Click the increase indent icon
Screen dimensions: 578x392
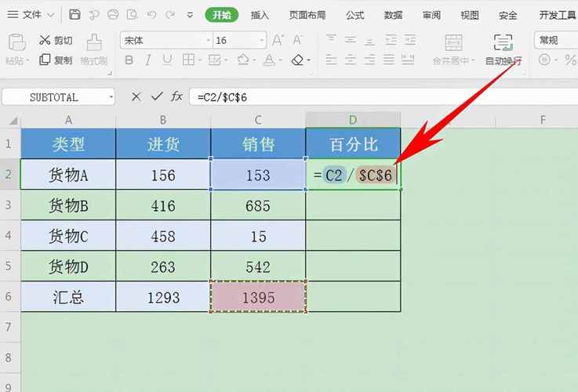(410, 39)
